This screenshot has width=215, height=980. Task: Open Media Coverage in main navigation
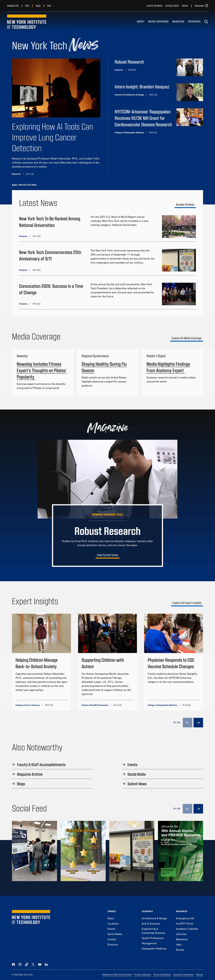(158, 22)
